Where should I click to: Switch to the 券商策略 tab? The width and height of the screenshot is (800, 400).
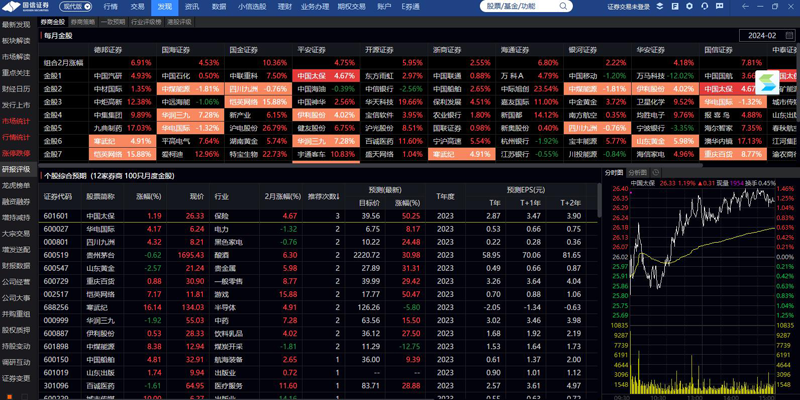point(83,22)
